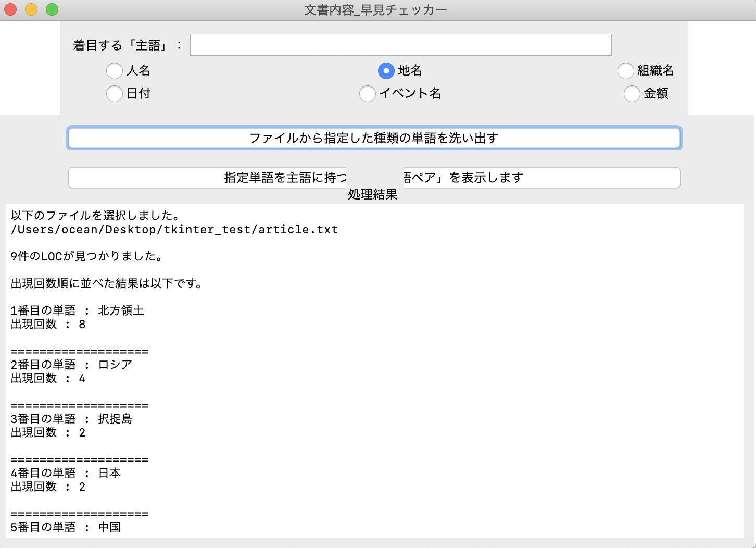
Task: Click the 処理結果 label
Action: tap(373, 195)
